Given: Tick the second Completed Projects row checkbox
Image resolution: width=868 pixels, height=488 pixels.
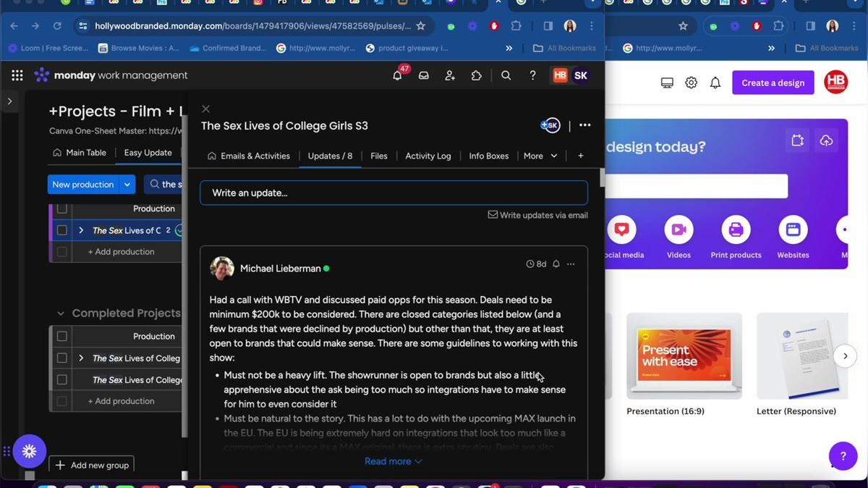Looking at the screenshot, I should coord(61,379).
